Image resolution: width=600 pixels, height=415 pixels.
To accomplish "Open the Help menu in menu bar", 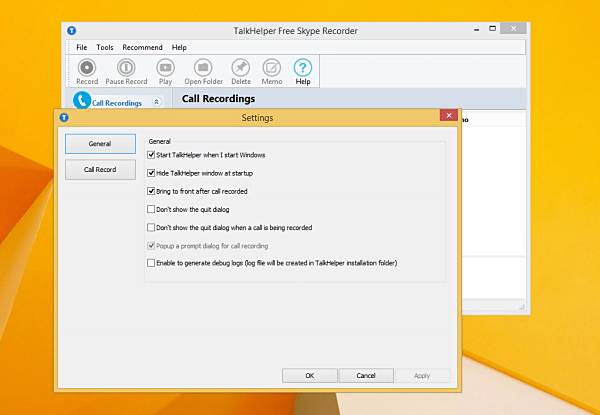I will point(179,47).
